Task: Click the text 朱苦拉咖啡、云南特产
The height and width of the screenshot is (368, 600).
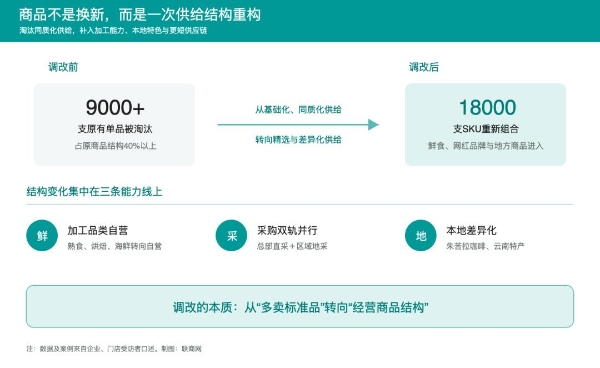Action: (x=485, y=246)
